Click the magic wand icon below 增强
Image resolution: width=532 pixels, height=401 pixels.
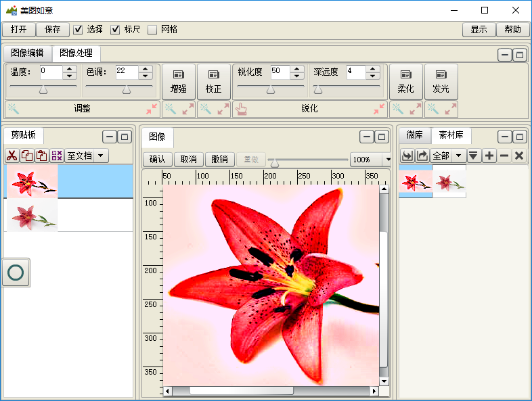point(171,109)
